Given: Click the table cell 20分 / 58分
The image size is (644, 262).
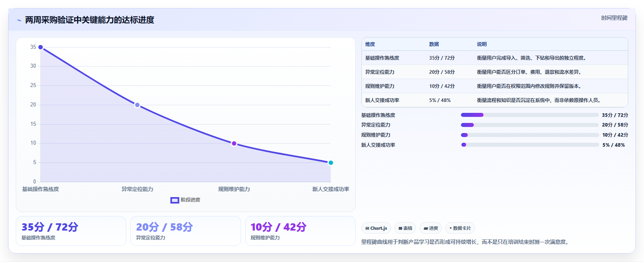Looking at the screenshot, I should click(442, 72).
